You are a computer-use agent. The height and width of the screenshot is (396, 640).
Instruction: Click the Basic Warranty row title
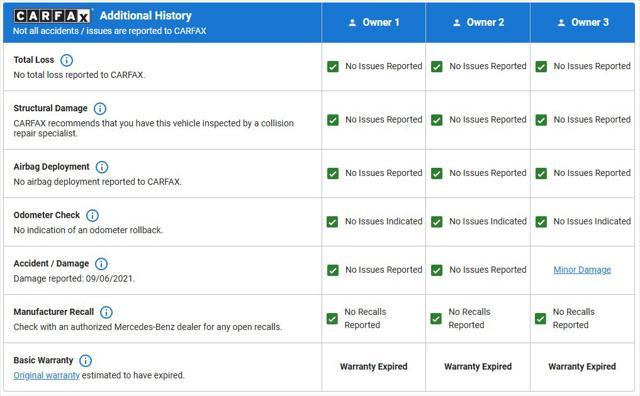(x=43, y=360)
